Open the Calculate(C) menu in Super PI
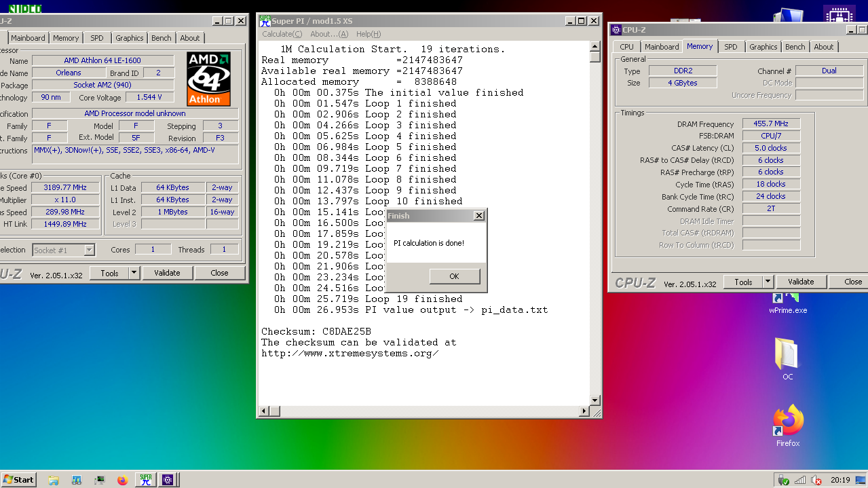The height and width of the screenshot is (488, 868). tap(282, 34)
